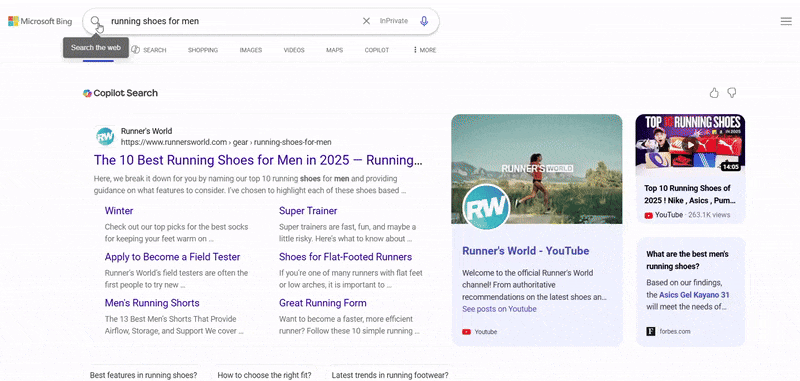The image size is (800, 381).
Task: Go to the Maps tab
Action: (x=335, y=50)
